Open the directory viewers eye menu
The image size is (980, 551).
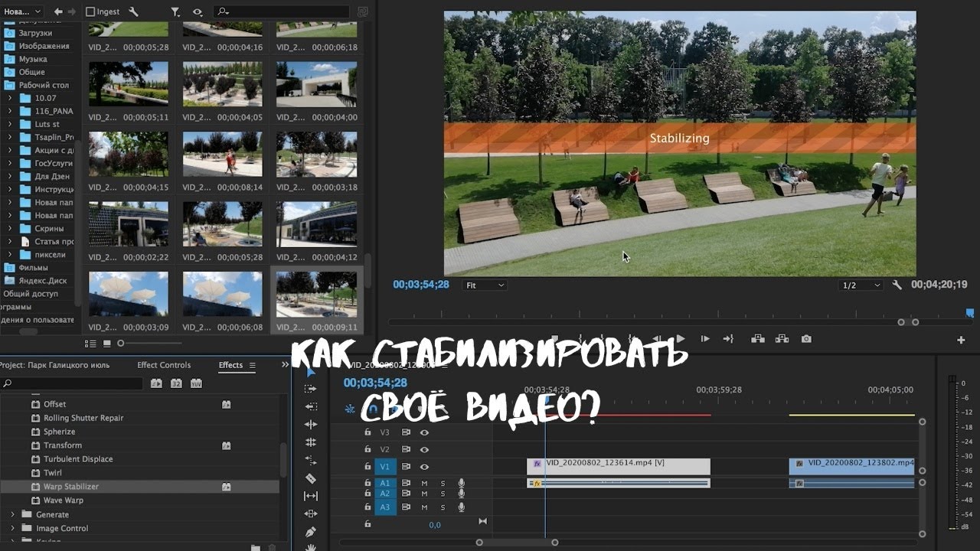pos(198,11)
